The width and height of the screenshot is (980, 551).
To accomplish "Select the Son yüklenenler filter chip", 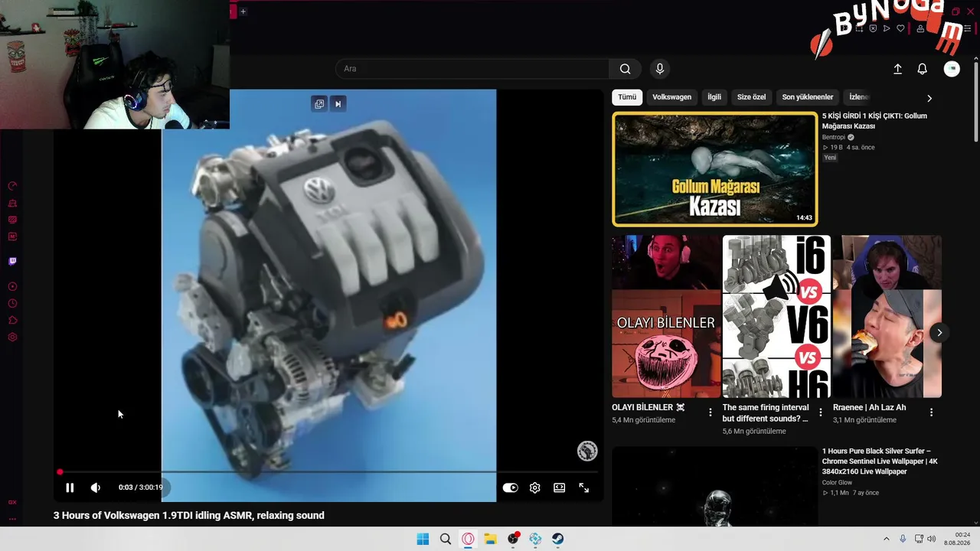I will pyautogui.click(x=808, y=97).
